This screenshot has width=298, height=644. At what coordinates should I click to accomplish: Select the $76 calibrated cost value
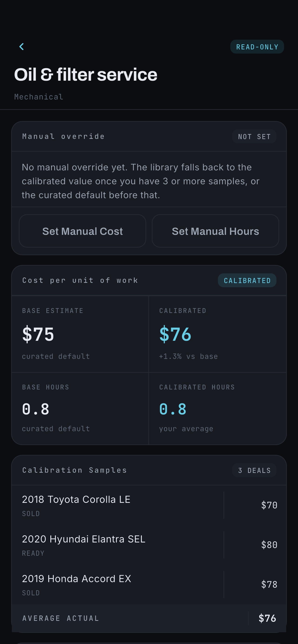click(175, 334)
